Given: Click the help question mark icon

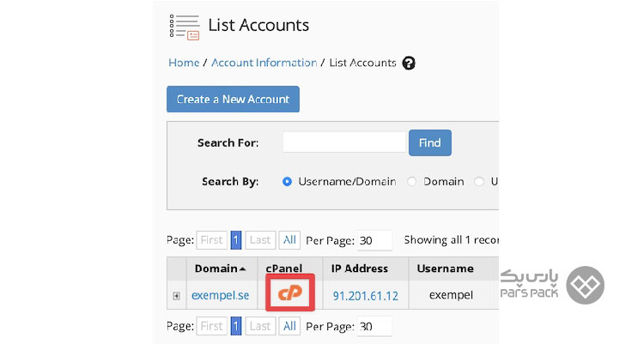Looking at the screenshot, I should pos(409,63).
